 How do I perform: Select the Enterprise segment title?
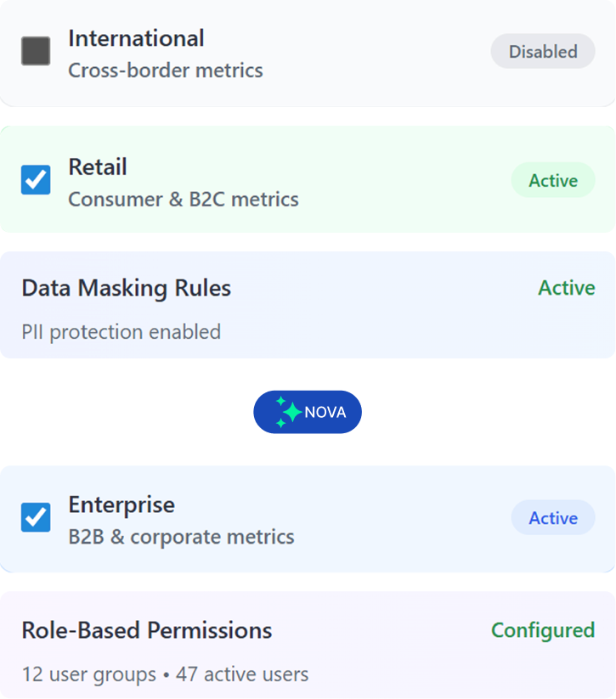coord(122,505)
